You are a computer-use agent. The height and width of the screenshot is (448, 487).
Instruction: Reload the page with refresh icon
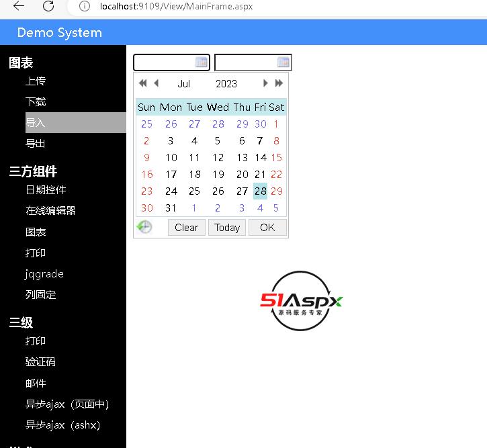(x=48, y=6)
